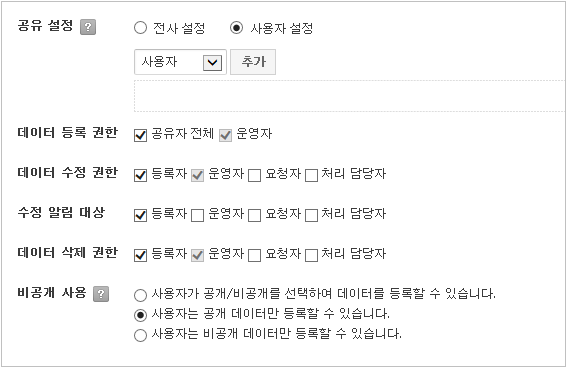Check 요청자 in 수정 알림 대상 row

pyautogui.click(x=254, y=215)
